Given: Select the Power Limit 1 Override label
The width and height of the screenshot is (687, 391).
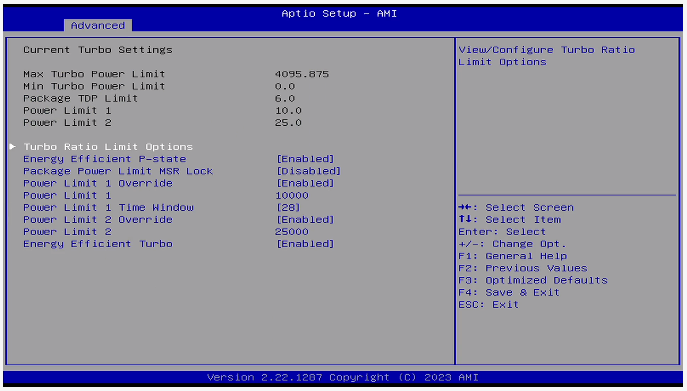Looking at the screenshot, I should pyautogui.click(x=98, y=183).
